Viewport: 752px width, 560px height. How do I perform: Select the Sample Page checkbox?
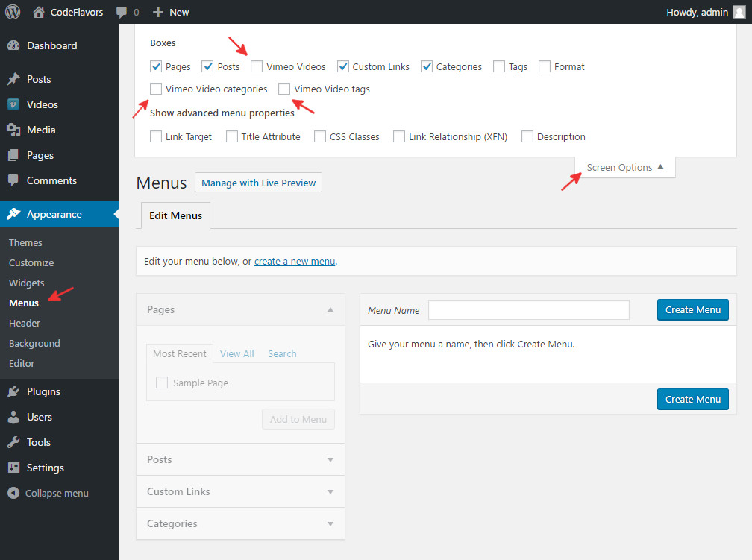[162, 383]
